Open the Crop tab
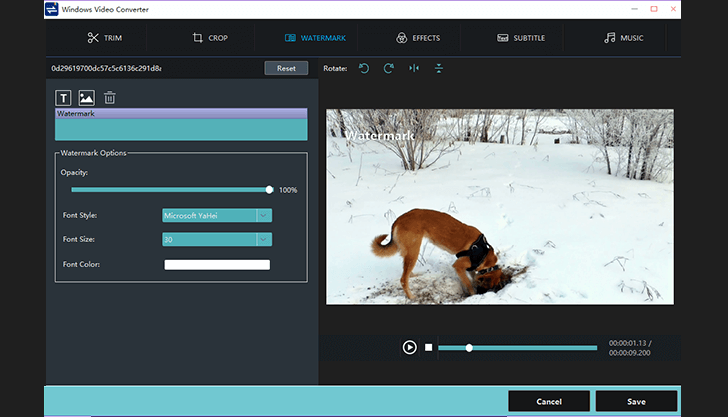 click(210, 38)
